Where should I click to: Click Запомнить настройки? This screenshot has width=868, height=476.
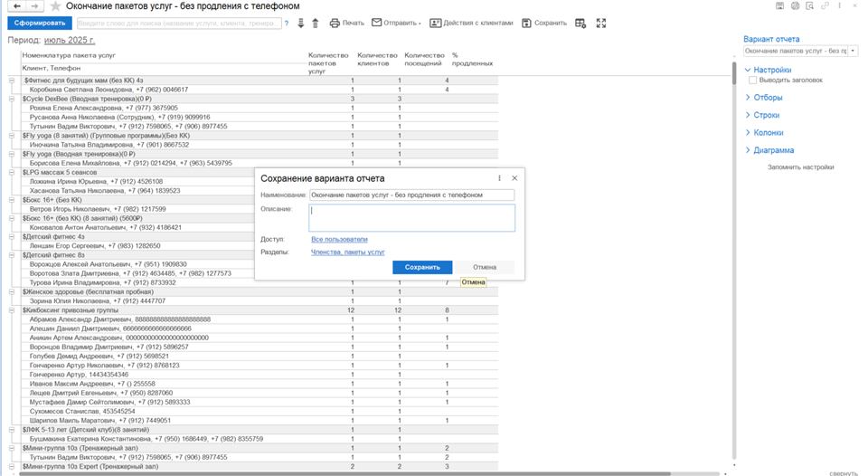(x=800, y=167)
